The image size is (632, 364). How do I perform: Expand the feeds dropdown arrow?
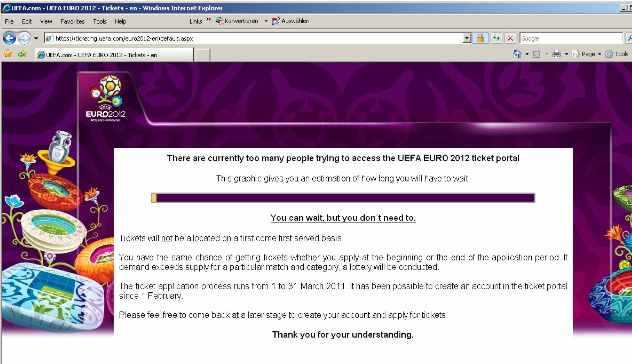547,54
